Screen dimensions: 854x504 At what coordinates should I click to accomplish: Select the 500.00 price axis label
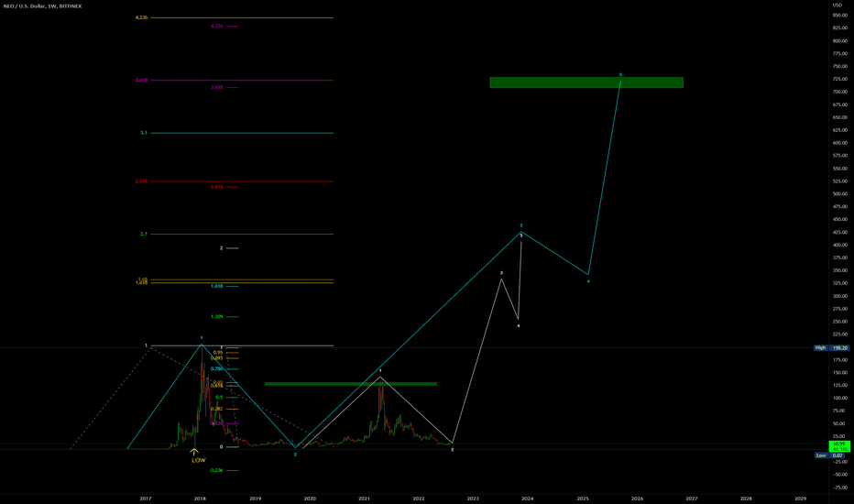tap(840, 194)
